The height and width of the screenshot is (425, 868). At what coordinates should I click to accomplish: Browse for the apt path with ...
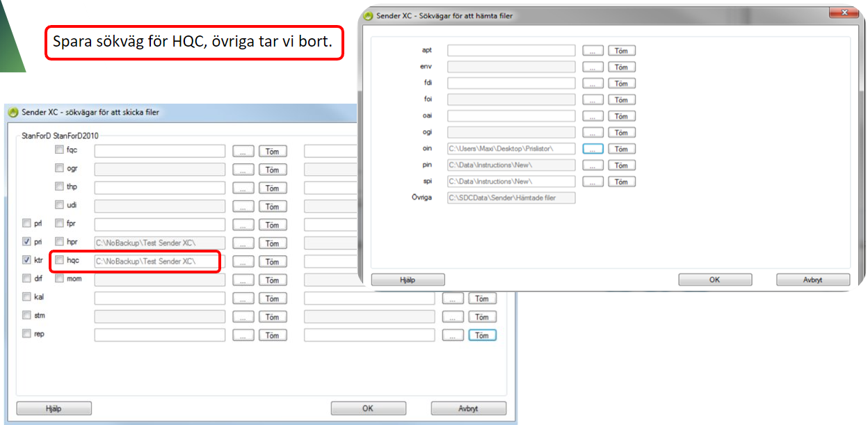click(x=593, y=51)
